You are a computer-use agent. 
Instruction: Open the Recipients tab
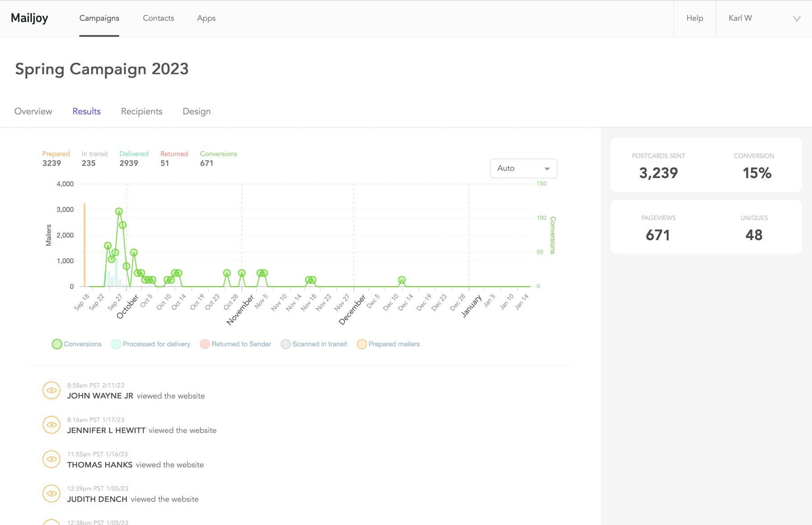point(142,111)
